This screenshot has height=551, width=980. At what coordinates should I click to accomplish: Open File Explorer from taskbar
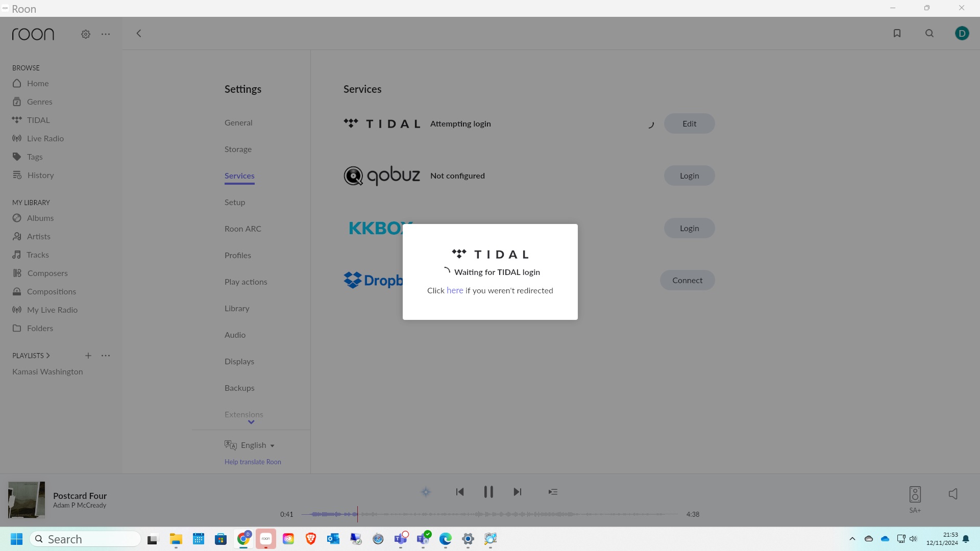click(176, 539)
